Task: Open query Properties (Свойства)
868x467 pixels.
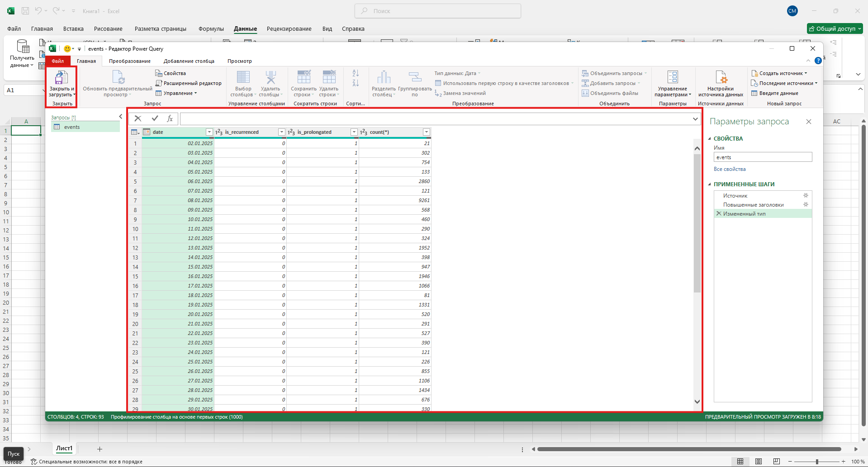Action: coord(171,73)
